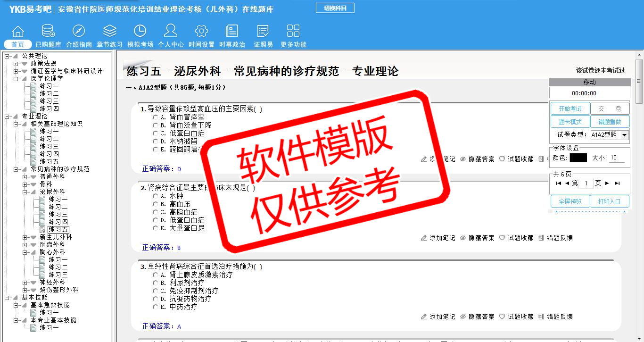This screenshot has height=342, width=644.
Task: Click the black font color swatch
Action: pos(578,158)
